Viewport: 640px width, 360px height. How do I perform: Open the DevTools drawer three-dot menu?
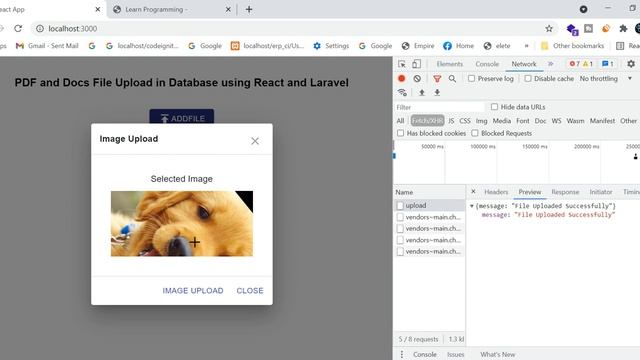[402, 354]
